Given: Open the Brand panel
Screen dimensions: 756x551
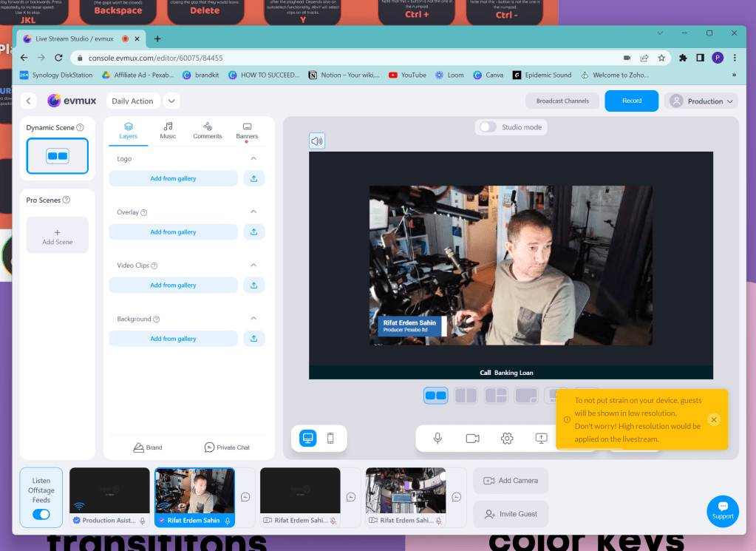Looking at the screenshot, I should click(148, 447).
